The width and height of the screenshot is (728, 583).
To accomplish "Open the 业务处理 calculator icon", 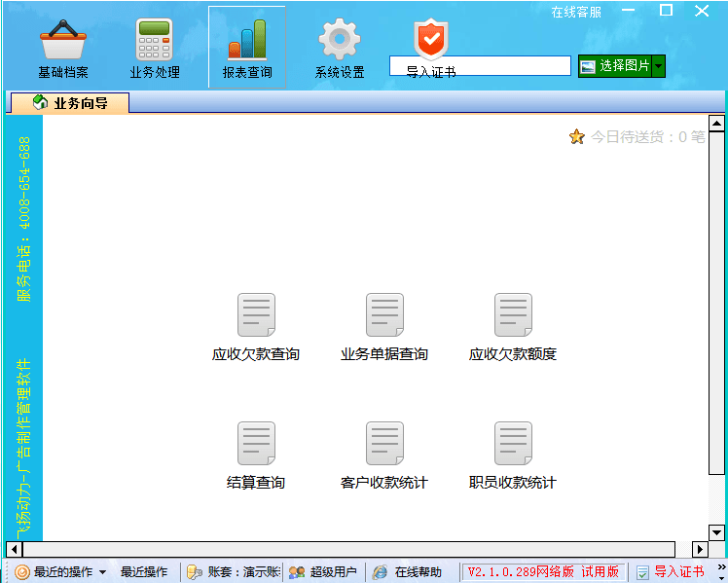I will [154, 41].
